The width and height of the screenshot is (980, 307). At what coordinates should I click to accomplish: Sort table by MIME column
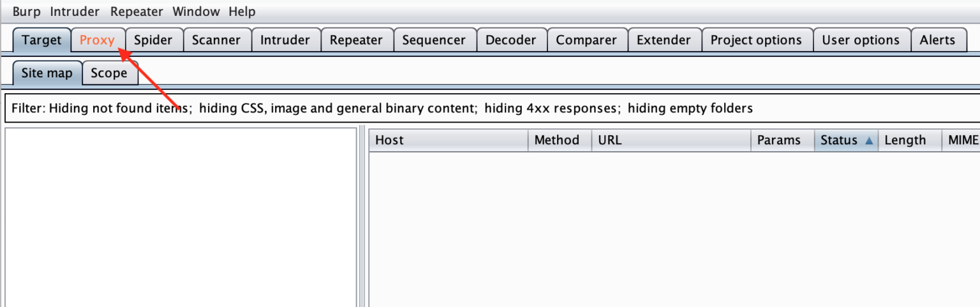pos(961,140)
